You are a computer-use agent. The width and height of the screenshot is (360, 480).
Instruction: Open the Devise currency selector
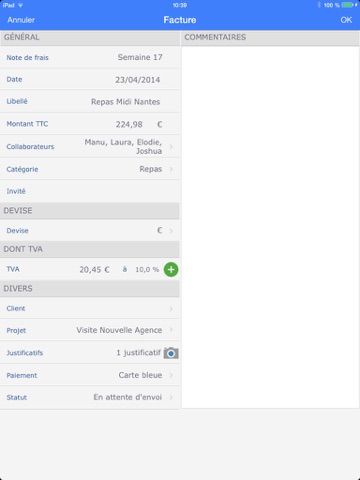[x=90, y=230]
